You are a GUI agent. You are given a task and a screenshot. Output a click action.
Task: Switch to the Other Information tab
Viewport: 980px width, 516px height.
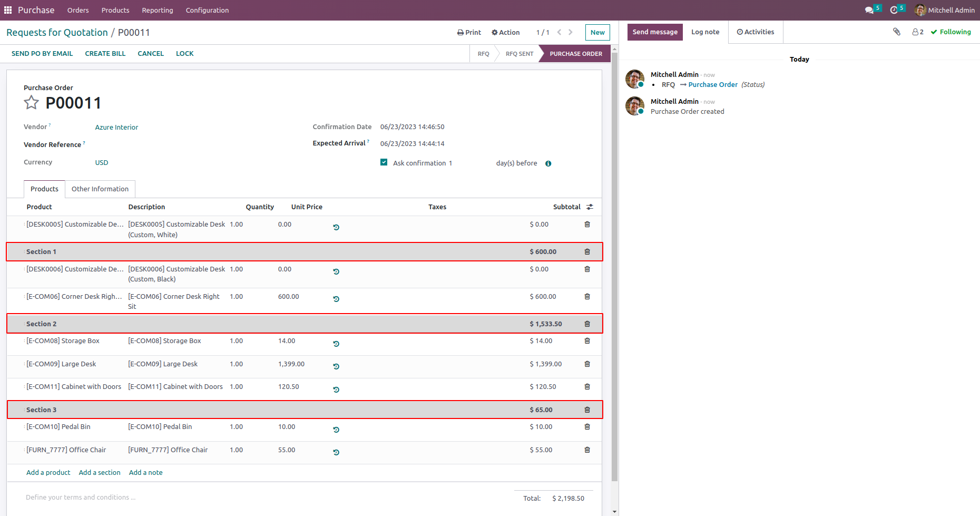(100, 189)
